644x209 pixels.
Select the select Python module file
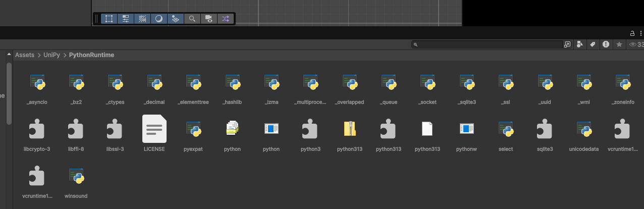505,135
